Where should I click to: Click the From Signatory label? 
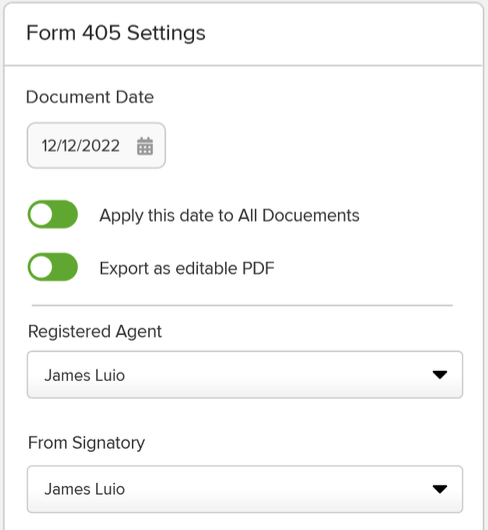[x=87, y=443]
